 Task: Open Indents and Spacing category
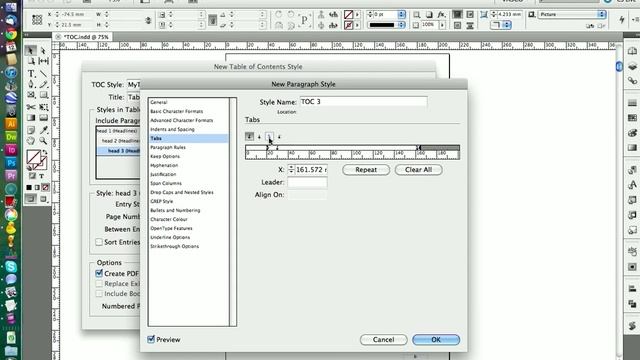[x=172, y=129]
